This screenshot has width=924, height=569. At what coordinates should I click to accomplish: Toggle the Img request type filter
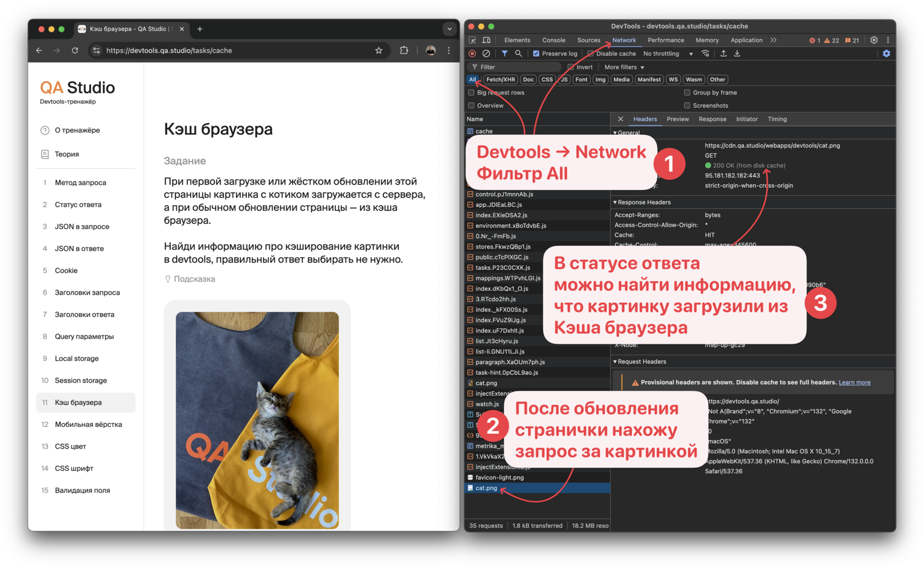[x=600, y=79]
